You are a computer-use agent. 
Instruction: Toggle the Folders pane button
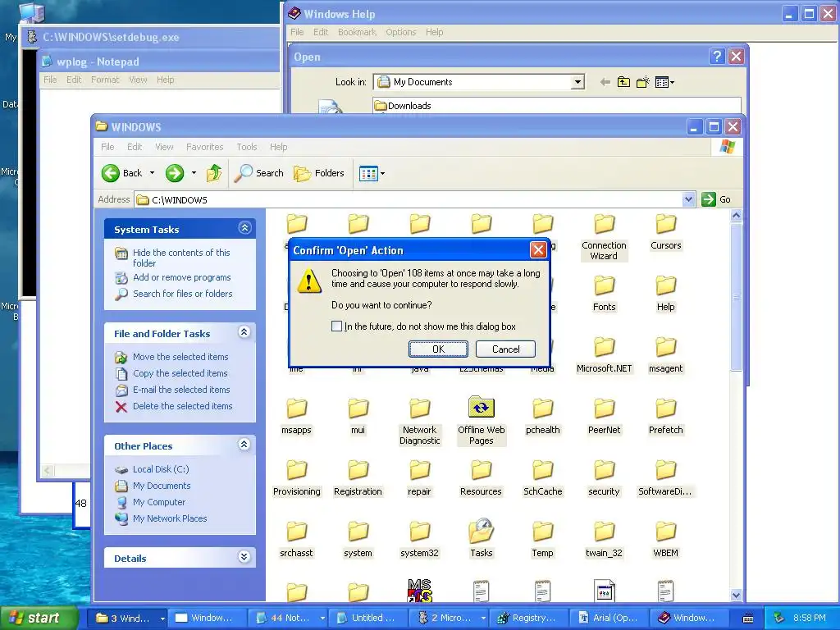coord(319,173)
